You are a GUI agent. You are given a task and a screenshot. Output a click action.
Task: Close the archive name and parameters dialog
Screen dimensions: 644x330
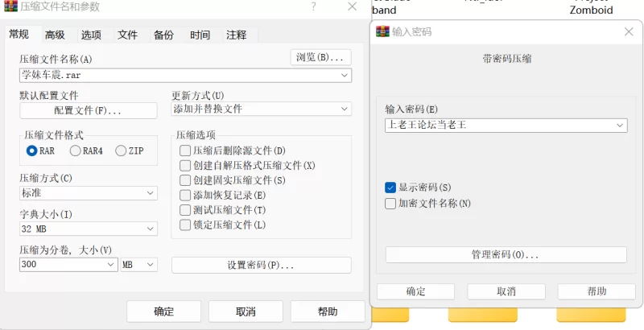click(x=352, y=6)
